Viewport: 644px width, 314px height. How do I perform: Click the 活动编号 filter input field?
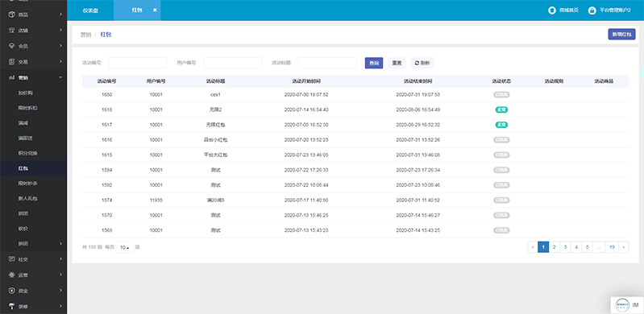point(138,64)
